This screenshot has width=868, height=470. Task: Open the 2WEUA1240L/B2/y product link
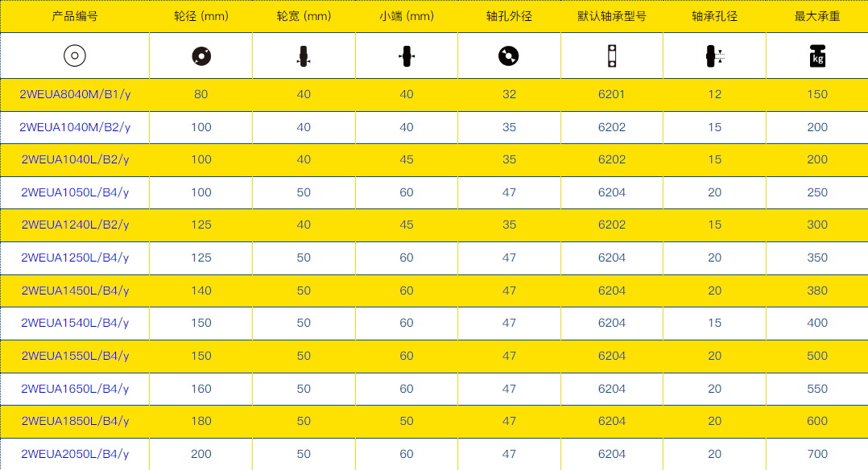tap(75, 225)
